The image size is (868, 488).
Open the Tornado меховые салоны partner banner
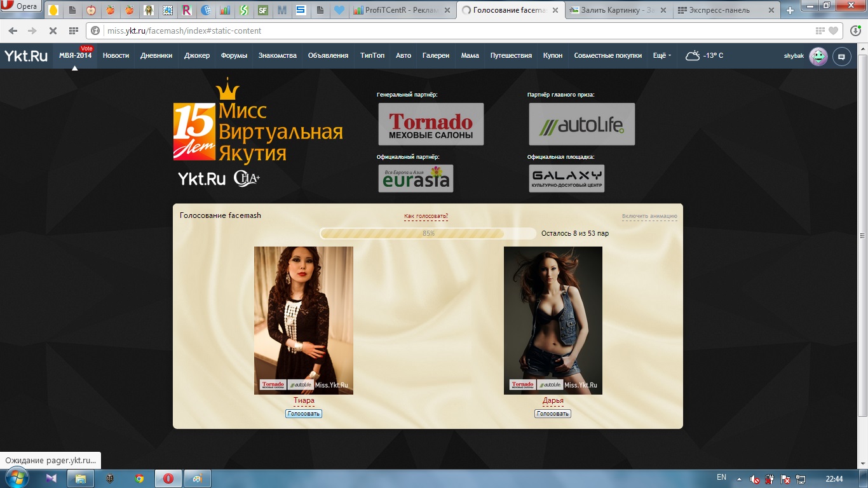click(431, 124)
